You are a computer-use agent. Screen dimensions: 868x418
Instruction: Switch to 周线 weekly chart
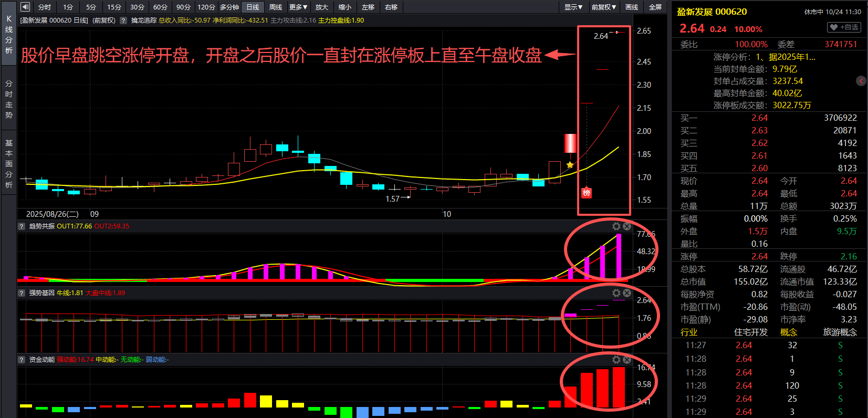click(x=276, y=7)
